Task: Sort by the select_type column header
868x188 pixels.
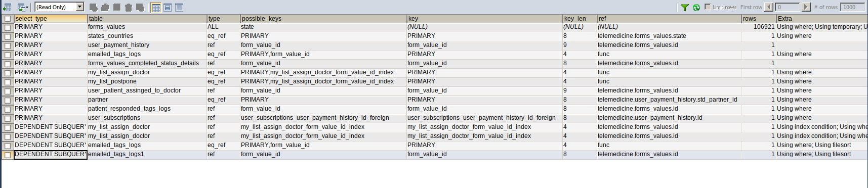Action: (51, 18)
